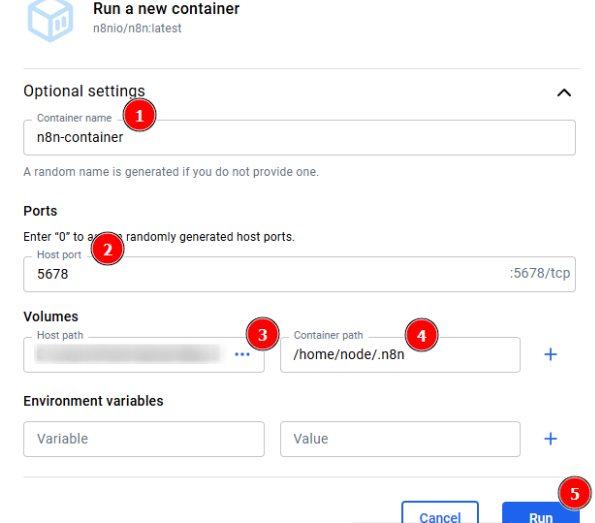The image size is (595, 523).
Task: Click the red step 5 marker
Action: pos(575,493)
